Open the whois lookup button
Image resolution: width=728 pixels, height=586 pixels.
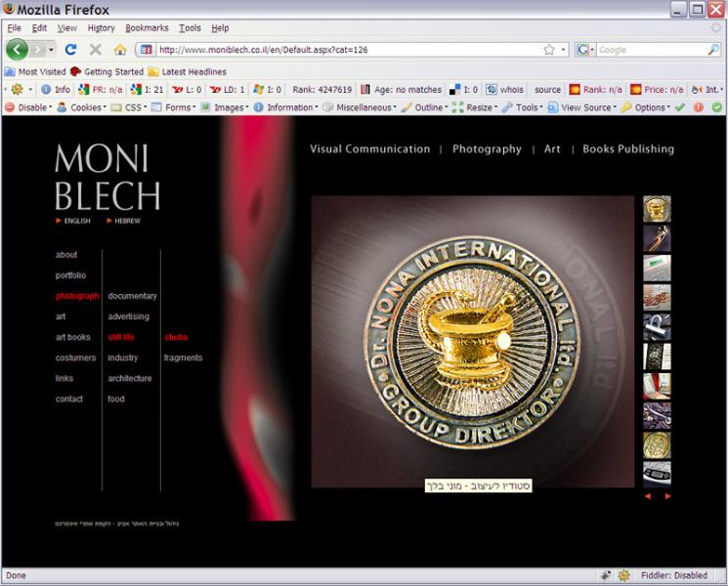(505, 90)
